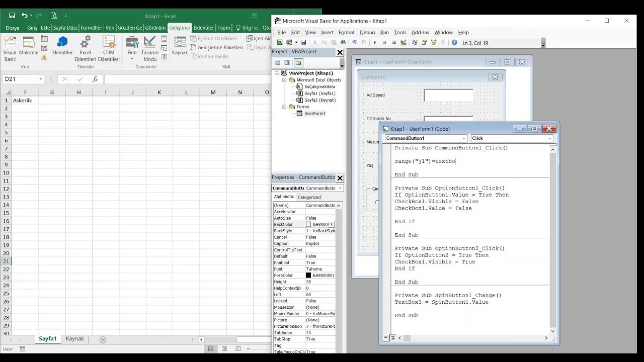644x362 pixels.
Task: Click Genişletme Paketleri in XML group
Action: pyautogui.click(x=216, y=47)
